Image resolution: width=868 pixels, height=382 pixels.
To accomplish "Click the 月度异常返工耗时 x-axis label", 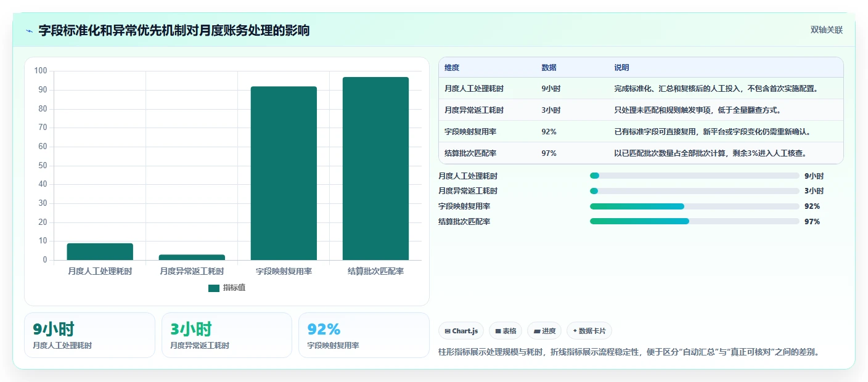I will point(192,271).
